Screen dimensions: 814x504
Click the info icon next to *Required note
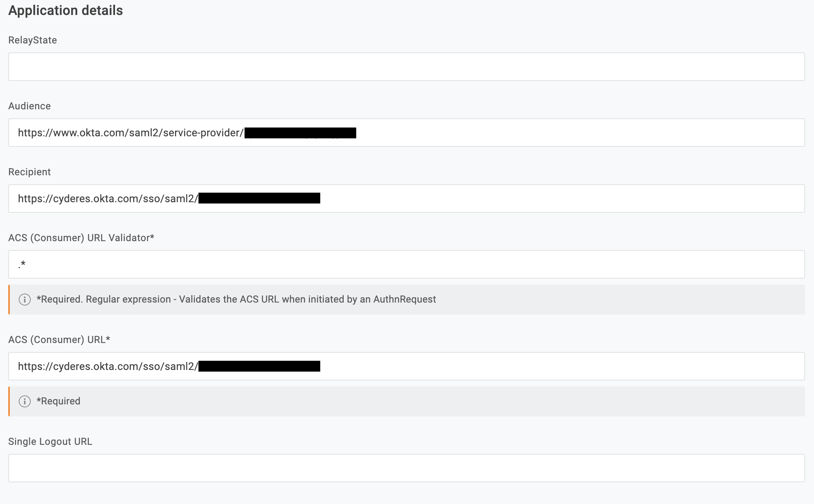[x=25, y=401]
